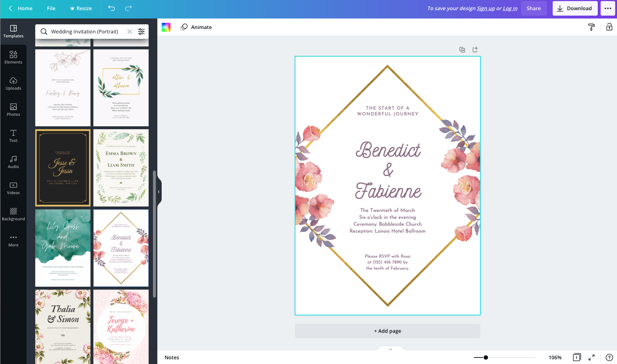Image resolution: width=617 pixels, height=364 pixels.
Task: Open the Resize menu
Action: 81,8
